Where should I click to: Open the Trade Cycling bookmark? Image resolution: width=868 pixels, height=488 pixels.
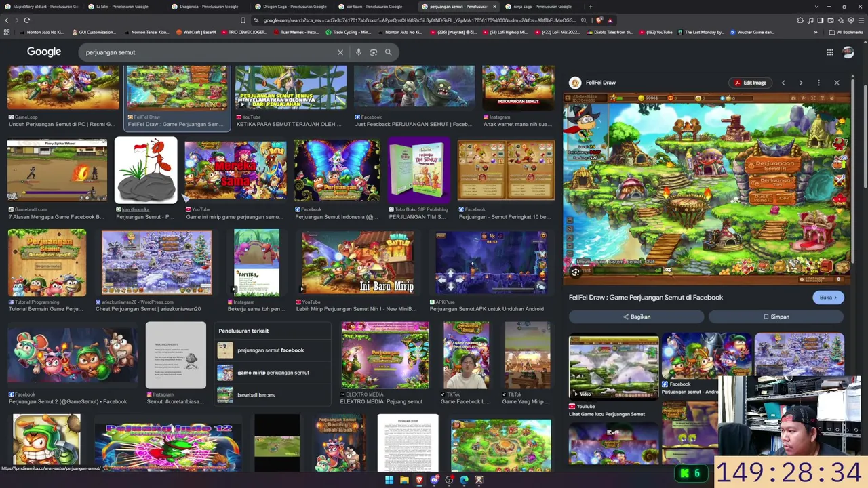(x=349, y=32)
